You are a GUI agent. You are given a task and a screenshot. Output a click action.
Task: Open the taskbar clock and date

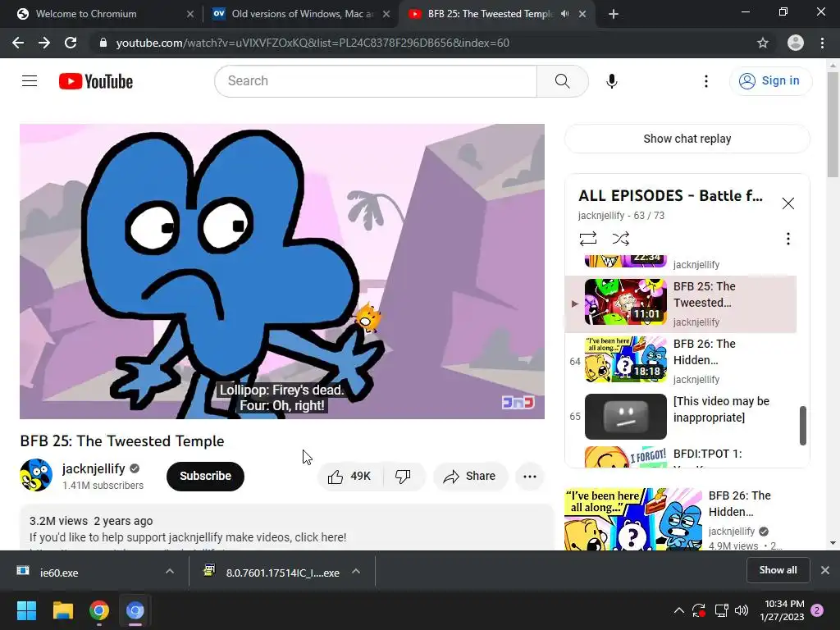click(x=782, y=610)
